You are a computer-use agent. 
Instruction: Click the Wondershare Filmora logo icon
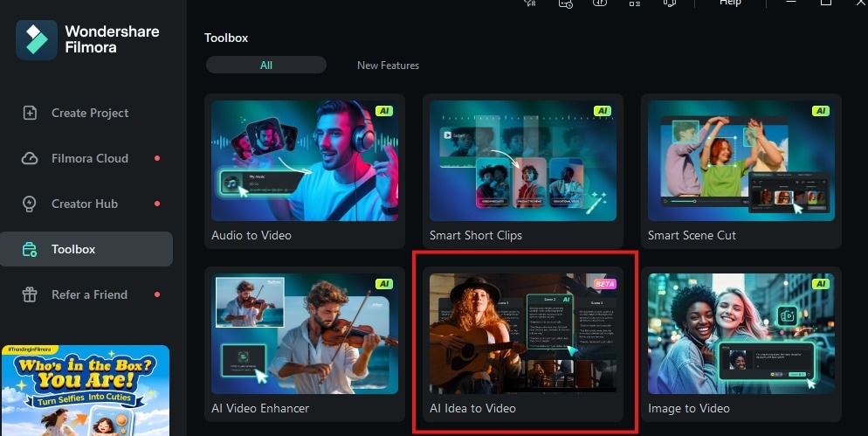click(37, 40)
